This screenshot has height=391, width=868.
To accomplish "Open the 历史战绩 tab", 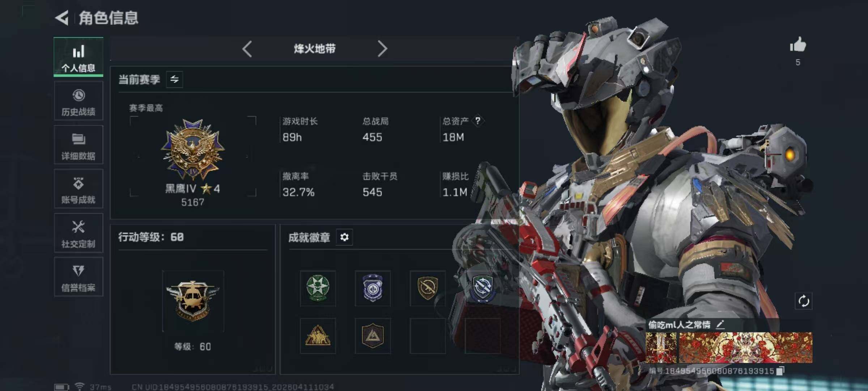I will (78, 101).
